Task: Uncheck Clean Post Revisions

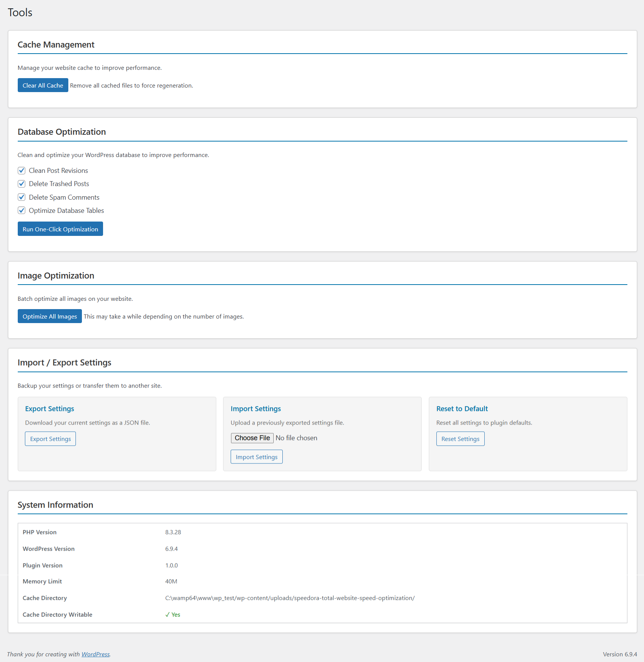Action: pyautogui.click(x=22, y=170)
